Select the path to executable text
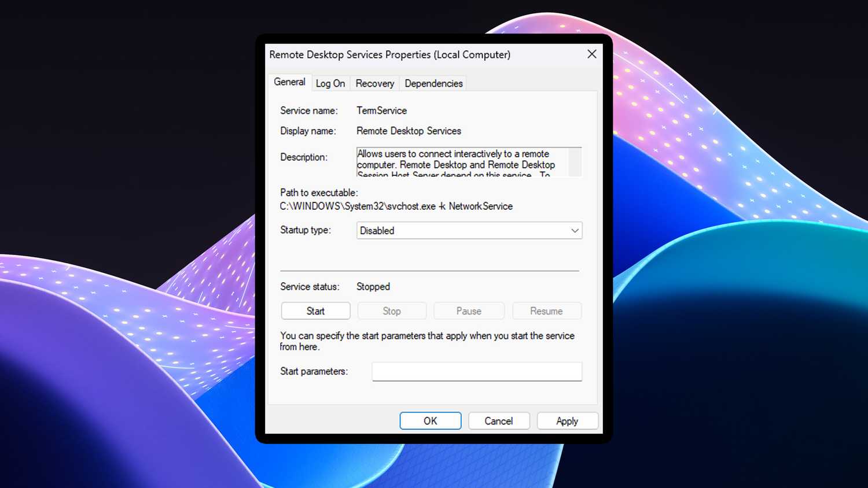 (x=395, y=206)
